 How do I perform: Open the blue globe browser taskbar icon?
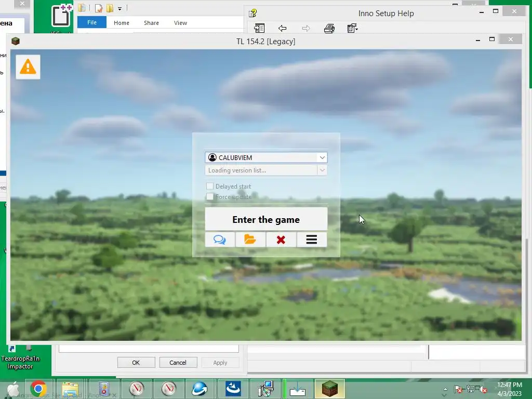tap(199, 389)
